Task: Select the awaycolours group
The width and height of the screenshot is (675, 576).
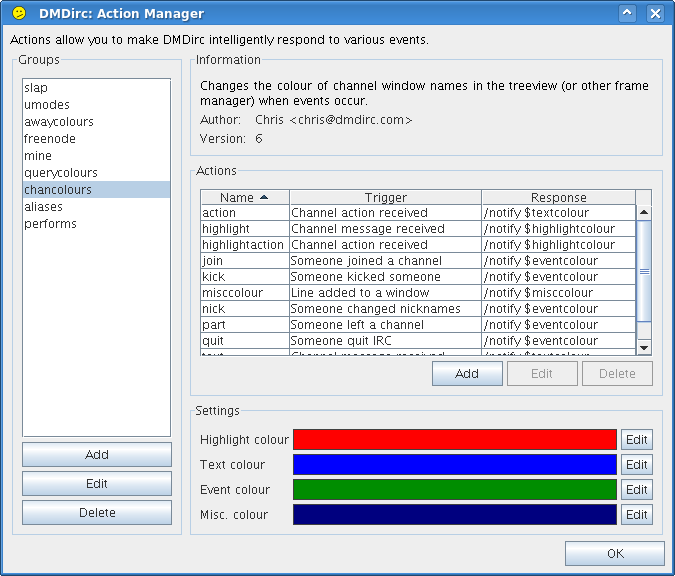Action: pyautogui.click(x=96, y=121)
